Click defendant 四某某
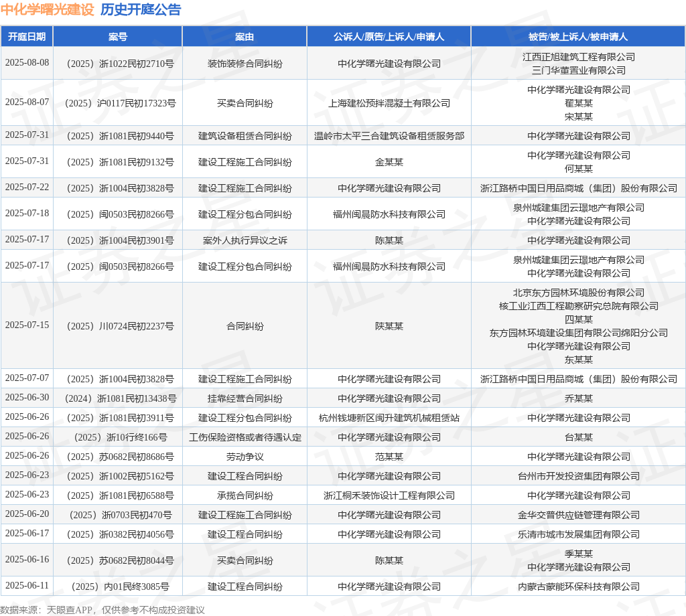The height and width of the screenshot is (616, 686). 578,319
